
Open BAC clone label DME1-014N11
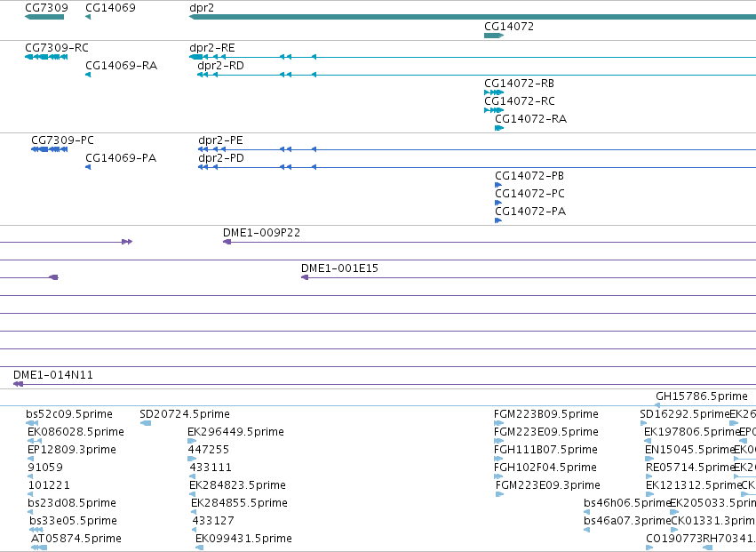point(53,375)
